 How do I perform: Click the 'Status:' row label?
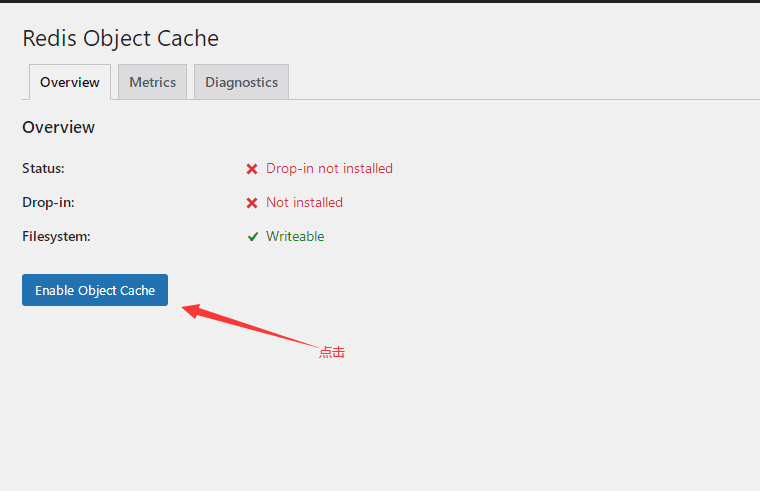pyautogui.click(x=43, y=168)
